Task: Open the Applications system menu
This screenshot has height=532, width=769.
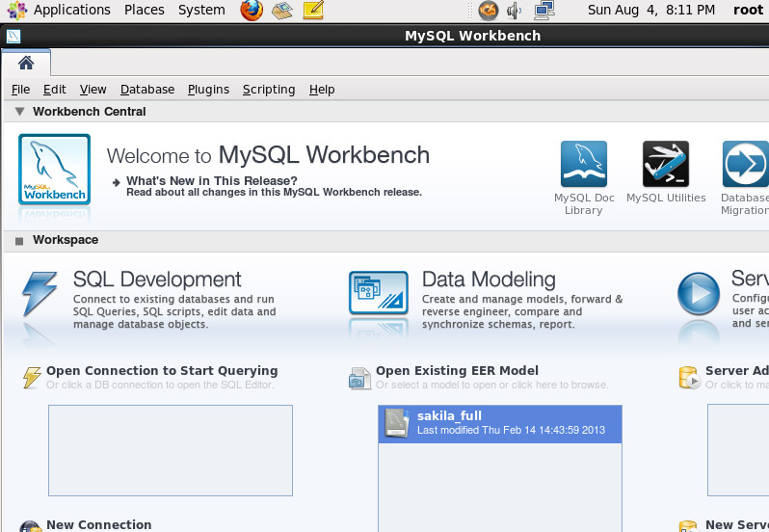Action: tap(72, 10)
